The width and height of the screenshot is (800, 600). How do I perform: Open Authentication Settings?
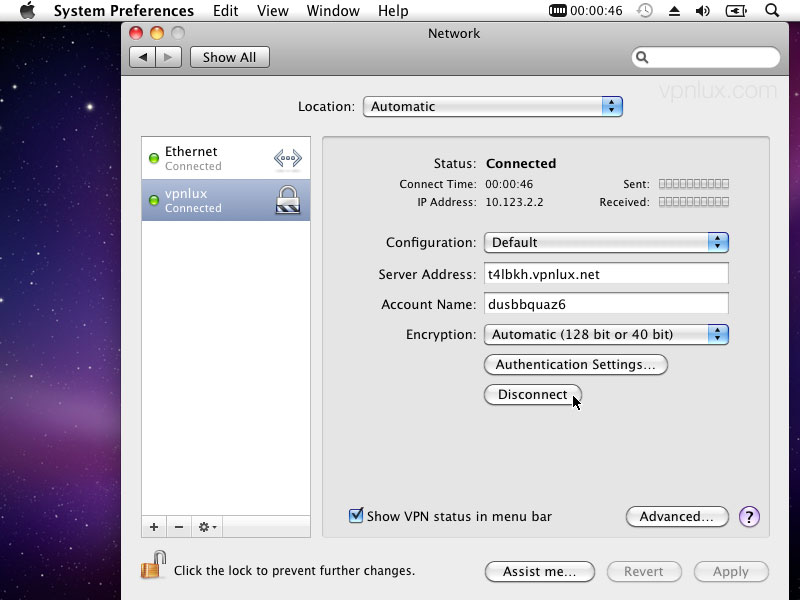pyautogui.click(x=576, y=365)
